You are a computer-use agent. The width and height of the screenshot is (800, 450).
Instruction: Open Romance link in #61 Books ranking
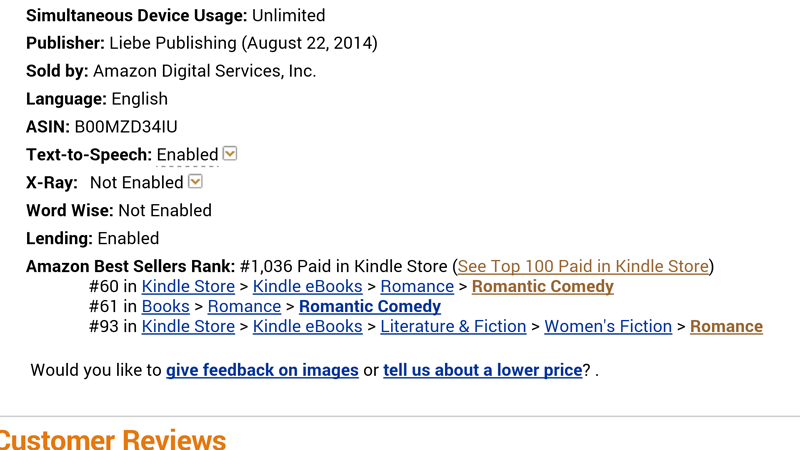pos(244,306)
